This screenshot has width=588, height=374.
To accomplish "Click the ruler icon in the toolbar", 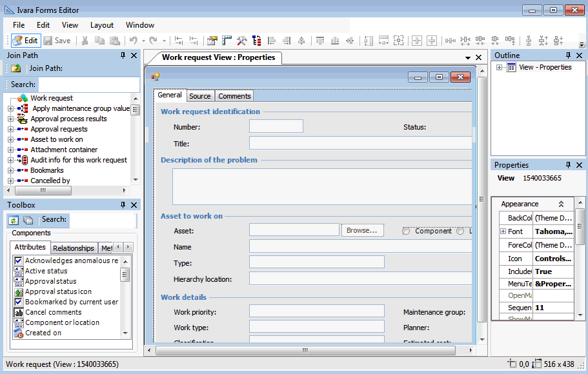I will (x=227, y=41).
